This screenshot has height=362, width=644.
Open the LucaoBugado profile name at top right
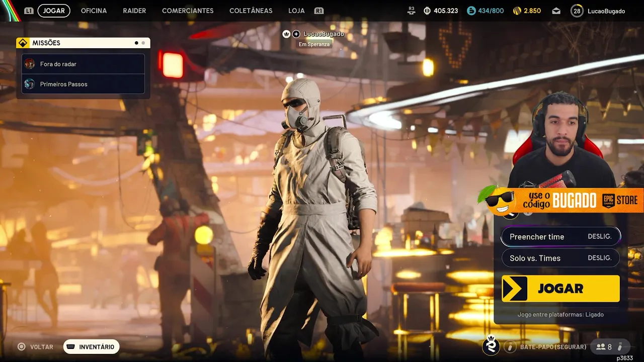click(x=606, y=11)
